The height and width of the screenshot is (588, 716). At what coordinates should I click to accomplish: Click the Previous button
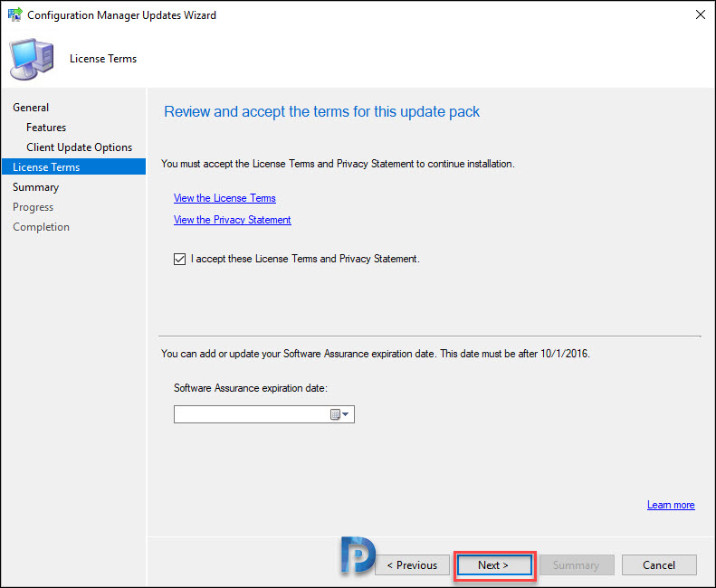(x=412, y=565)
